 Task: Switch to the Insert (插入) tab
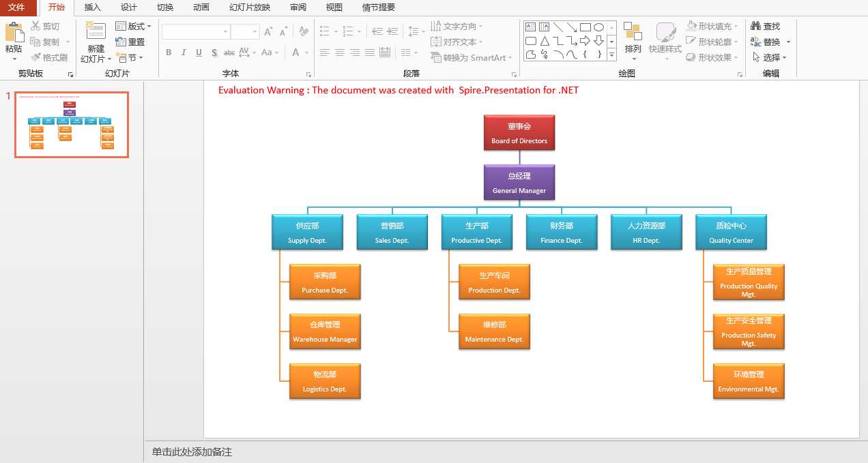tap(92, 8)
